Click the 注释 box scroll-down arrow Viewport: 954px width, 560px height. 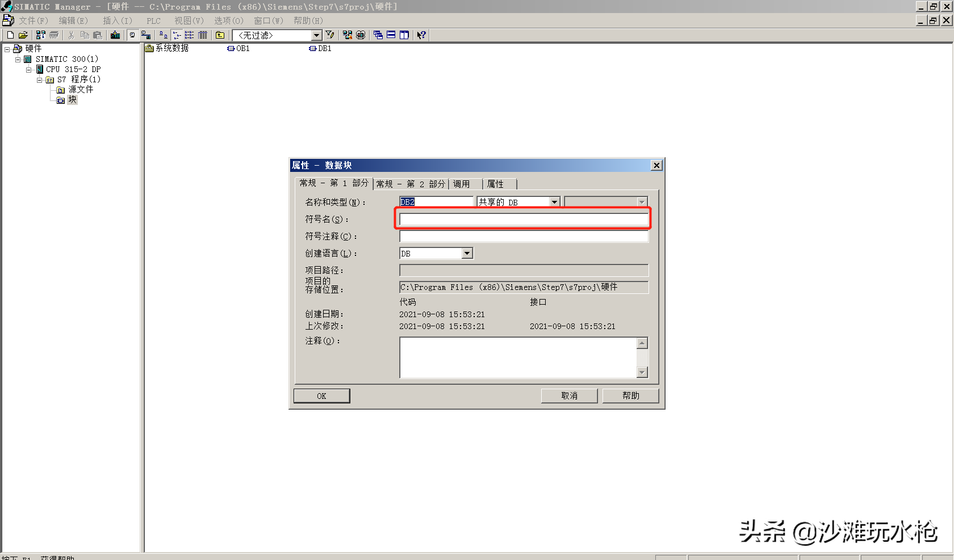(x=642, y=372)
